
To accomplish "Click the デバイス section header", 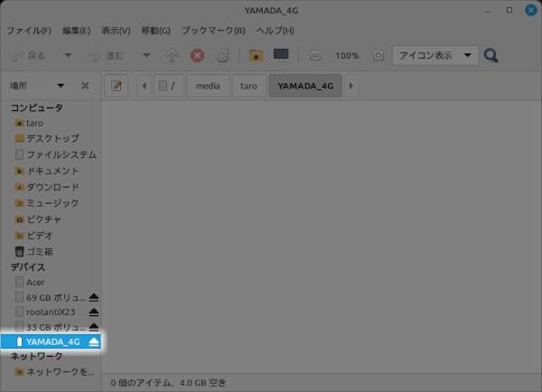I will (x=28, y=267).
